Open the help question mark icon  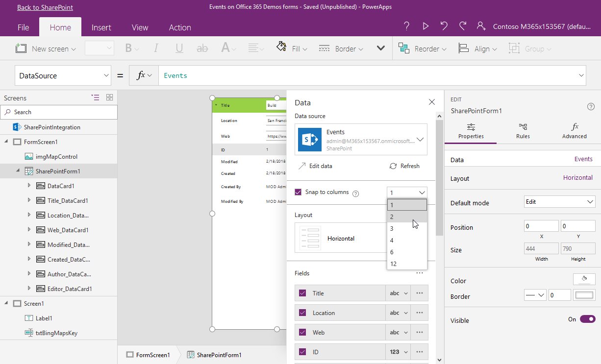coord(406,26)
